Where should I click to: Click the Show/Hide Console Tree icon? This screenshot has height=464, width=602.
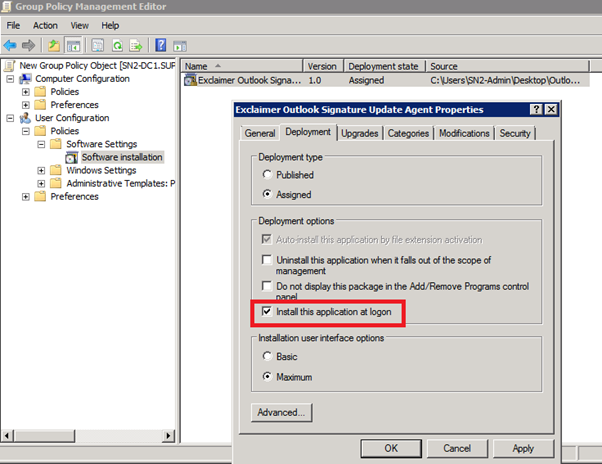(73, 45)
